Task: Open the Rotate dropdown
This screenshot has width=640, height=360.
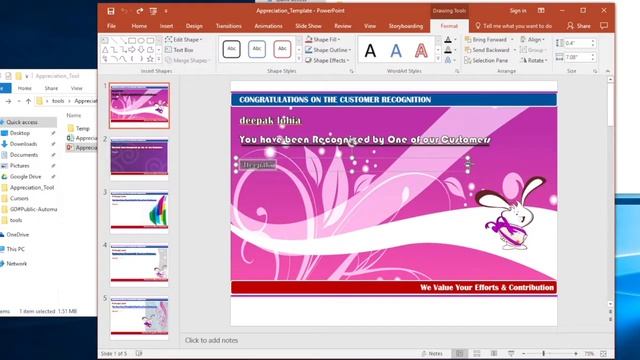Action: click(534, 60)
